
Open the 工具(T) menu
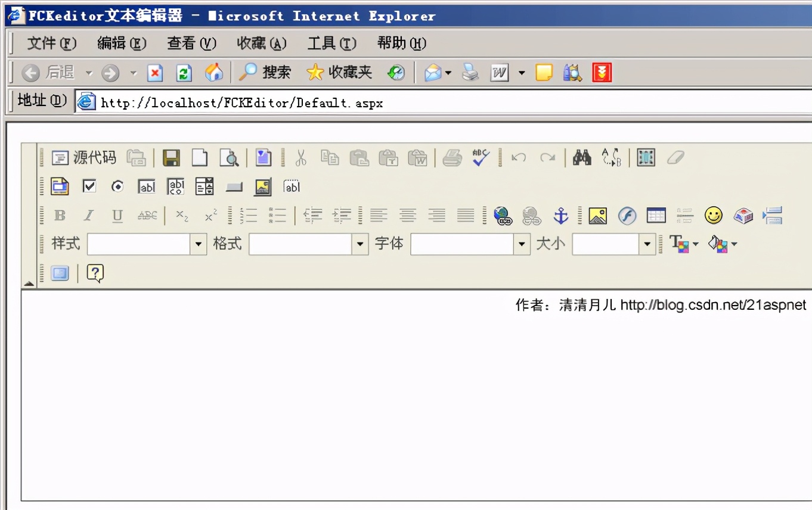coord(331,43)
